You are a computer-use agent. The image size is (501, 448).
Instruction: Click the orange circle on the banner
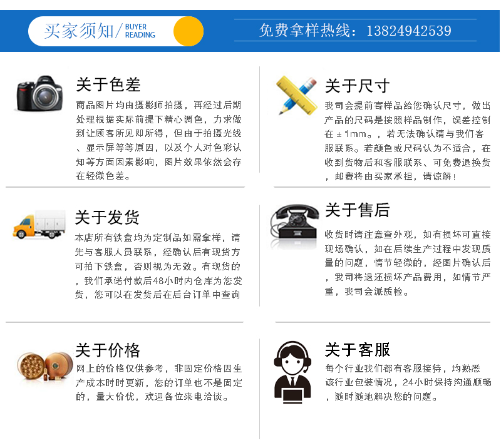(x=189, y=31)
